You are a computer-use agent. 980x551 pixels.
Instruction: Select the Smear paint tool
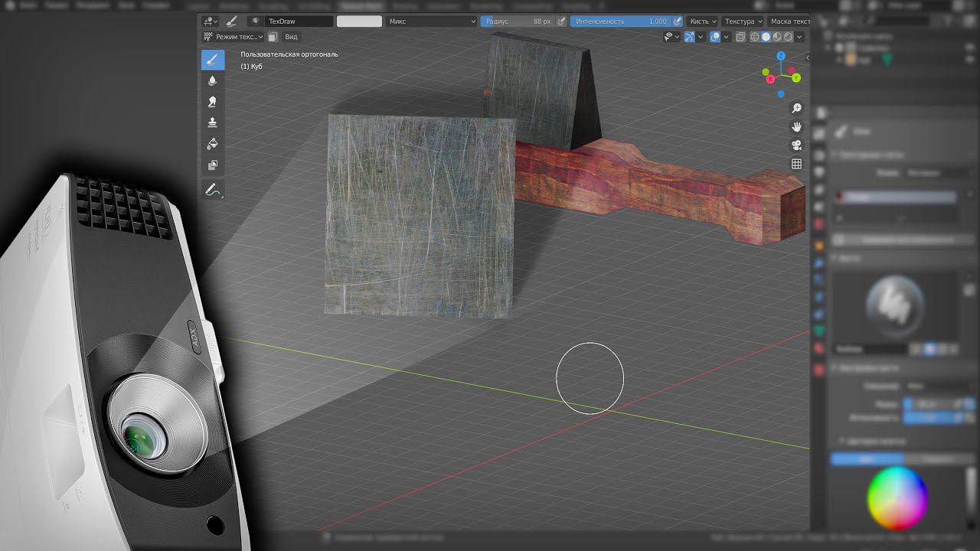tap(212, 102)
